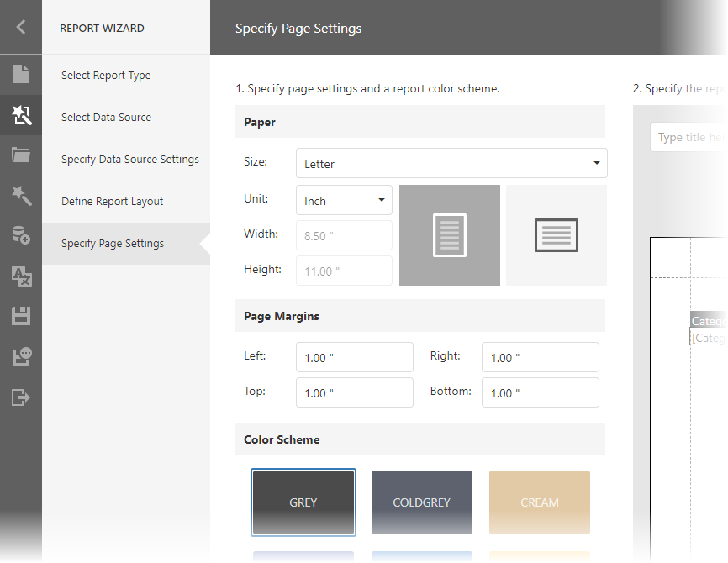Choose portrait page orientation
The image size is (728, 563).
pos(450,235)
